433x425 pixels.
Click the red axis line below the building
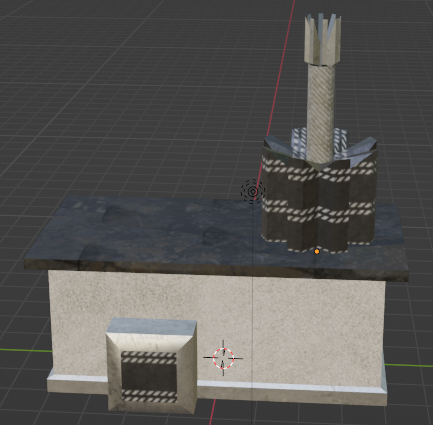(x=212, y=412)
